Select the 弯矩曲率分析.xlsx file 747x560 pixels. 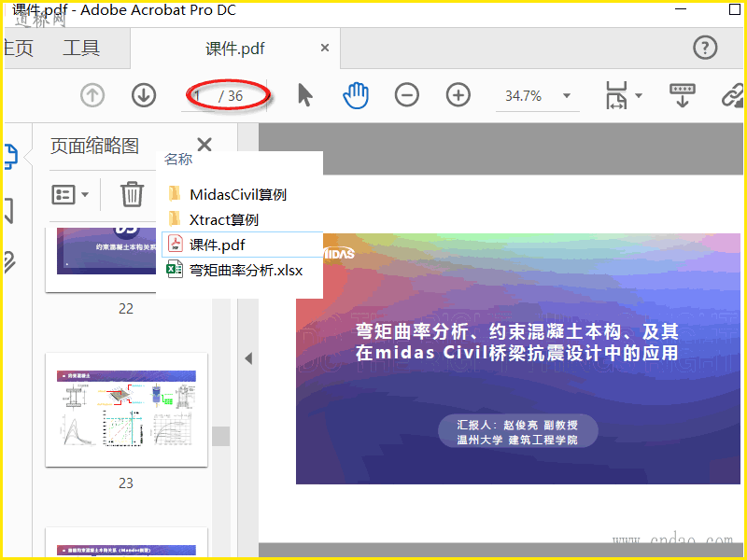[x=246, y=270]
